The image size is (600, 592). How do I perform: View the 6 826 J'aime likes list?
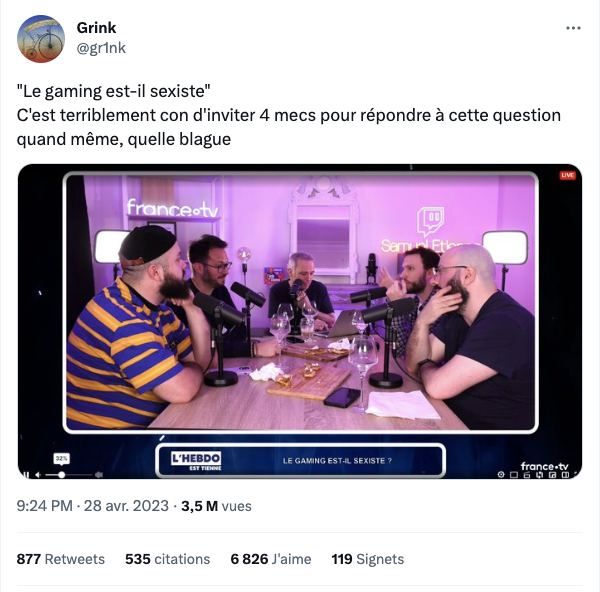click(x=271, y=559)
